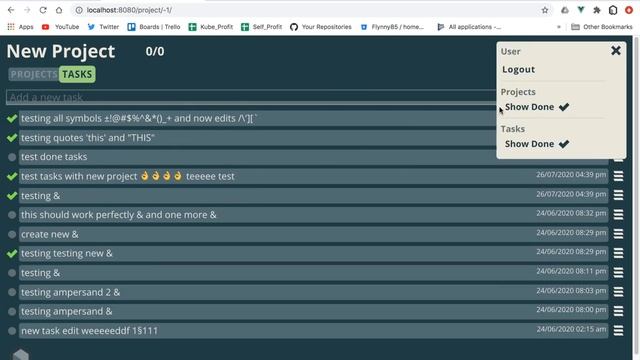Select 'test done tasks' task text
The height and width of the screenshot is (360, 640).
coord(54,157)
